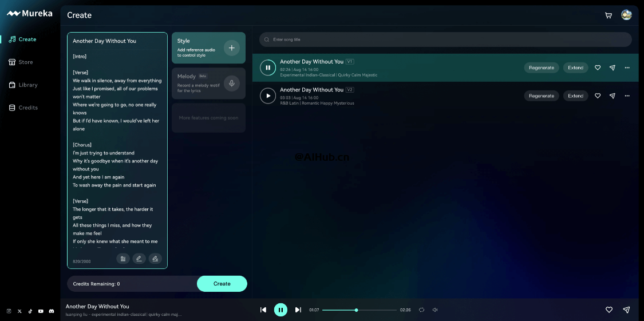The width and height of the screenshot is (644, 321).
Task: Click the Discord icon in sidebar footer
Action: (52, 311)
